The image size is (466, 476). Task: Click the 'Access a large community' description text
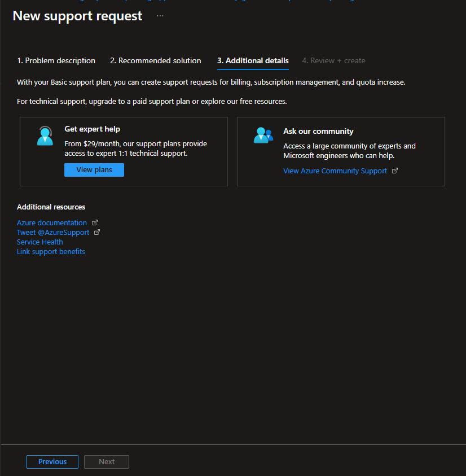click(350, 151)
